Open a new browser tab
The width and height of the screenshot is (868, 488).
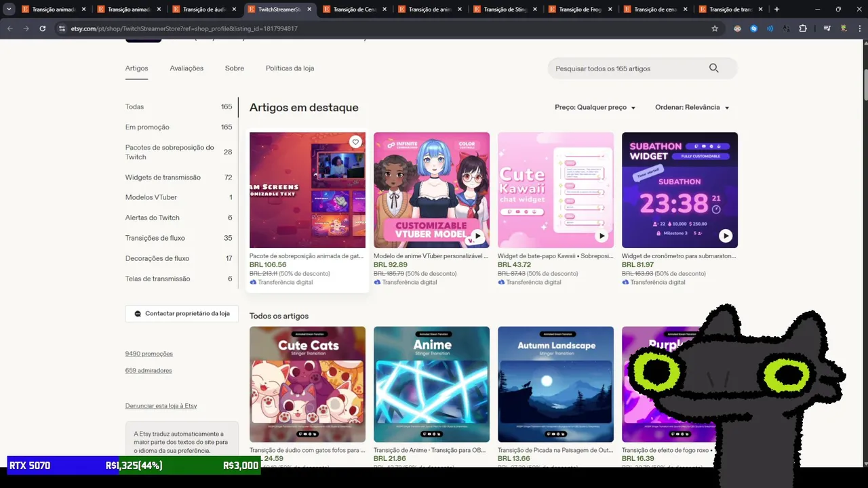coord(777,9)
